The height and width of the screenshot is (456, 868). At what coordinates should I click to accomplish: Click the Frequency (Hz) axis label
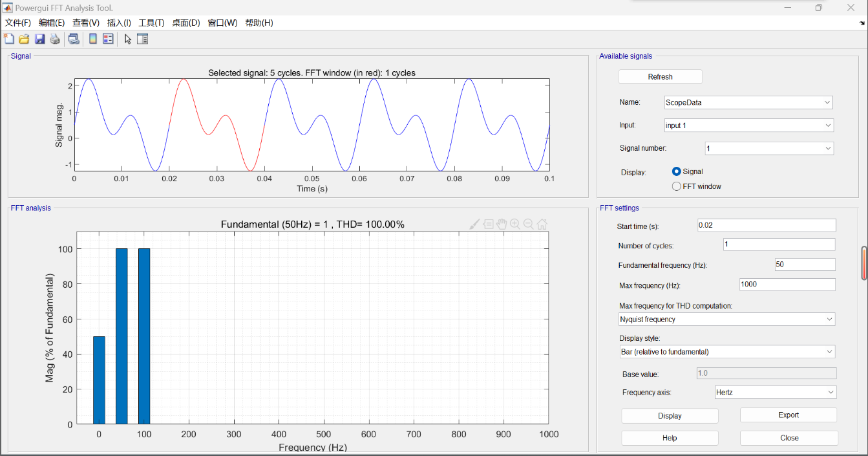[x=313, y=447]
